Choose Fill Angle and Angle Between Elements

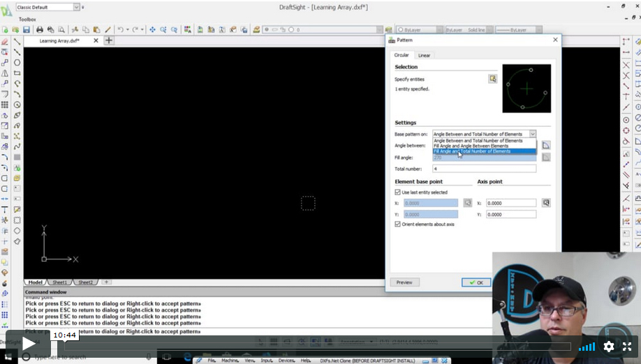pos(485,146)
